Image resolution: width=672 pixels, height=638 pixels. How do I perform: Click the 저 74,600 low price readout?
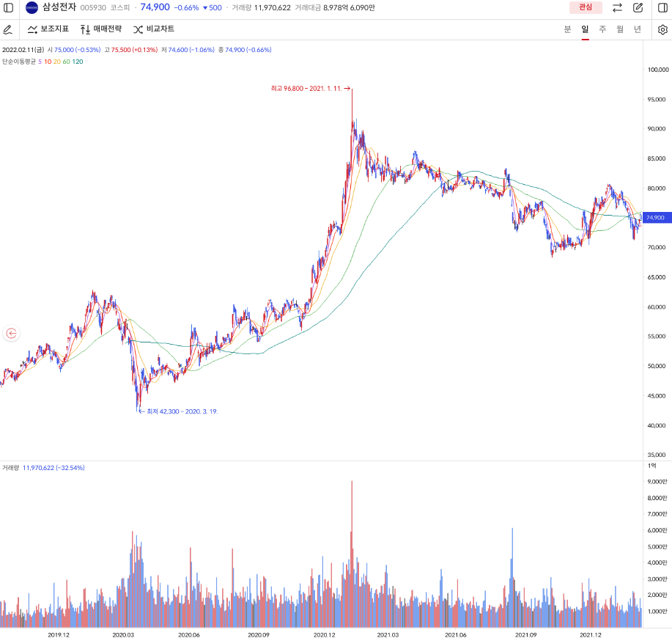(x=188, y=50)
